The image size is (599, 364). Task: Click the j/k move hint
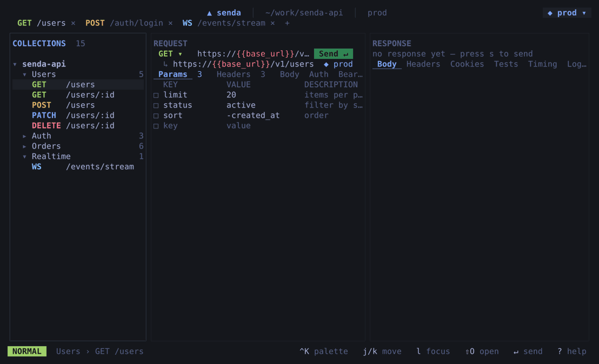pyautogui.click(x=382, y=352)
